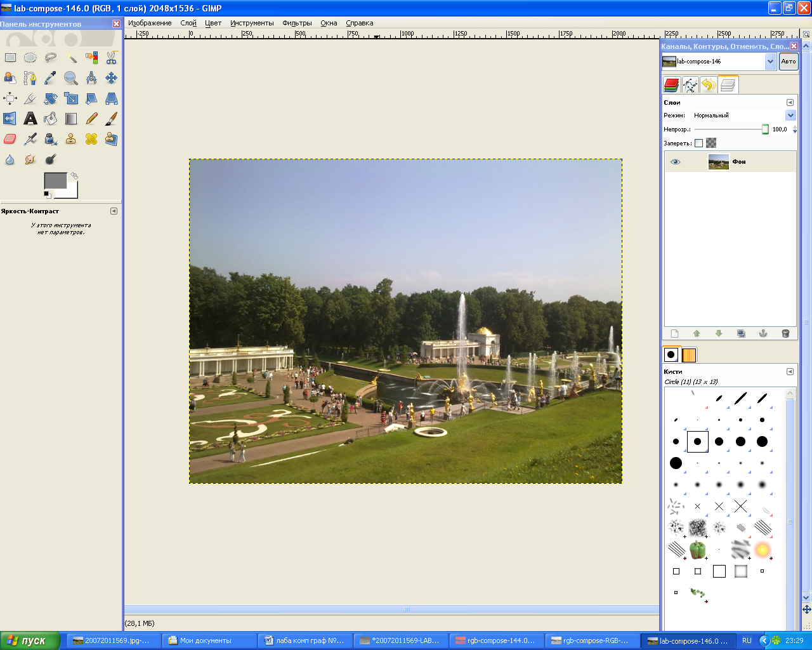This screenshot has width=812, height=650.
Task: Open the Кисти tab configuration menu arrow
Action: tap(790, 371)
